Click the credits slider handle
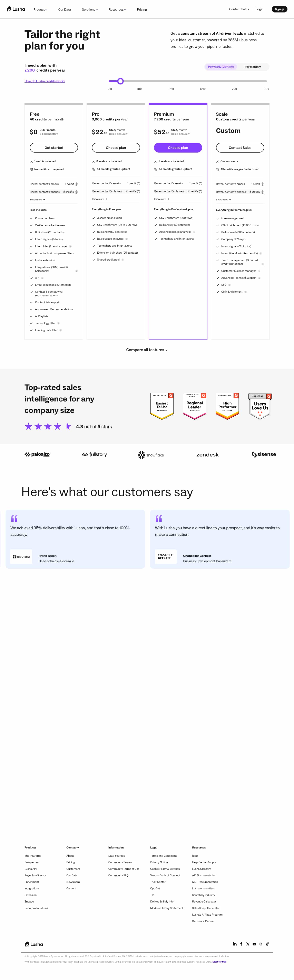This screenshot has height=980, width=294. pyautogui.click(x=120, y=81)
